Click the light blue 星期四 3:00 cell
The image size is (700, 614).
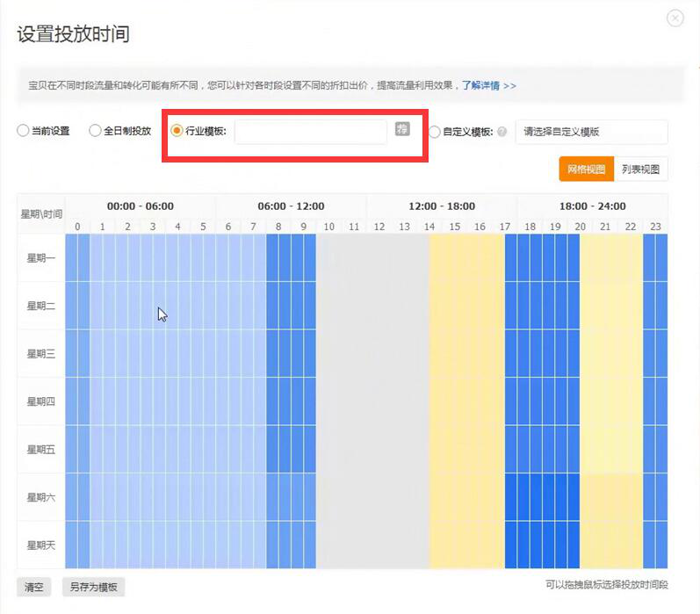click(153, 401)
